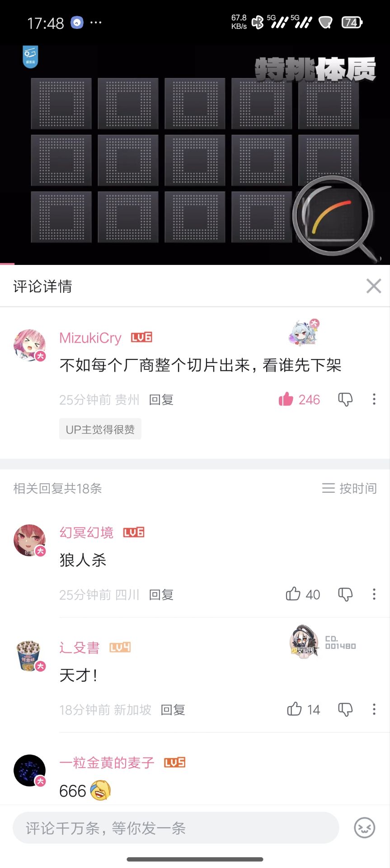Dislike the 狼人杀 reply
The width and height of the screenshot is (390, 868).
tap(345, 594)
